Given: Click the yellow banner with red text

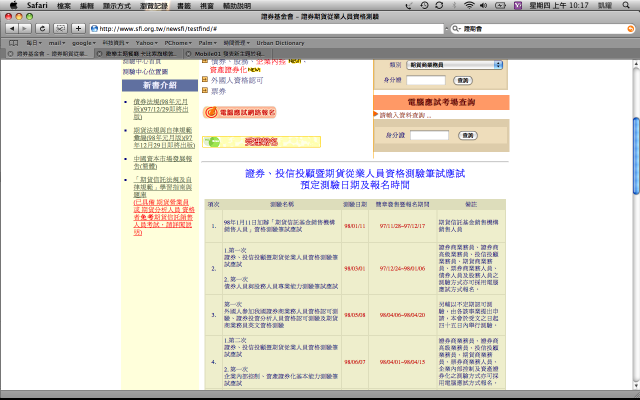Looking at the screenshot, I should pyautogui.click(x=262, y=142).
